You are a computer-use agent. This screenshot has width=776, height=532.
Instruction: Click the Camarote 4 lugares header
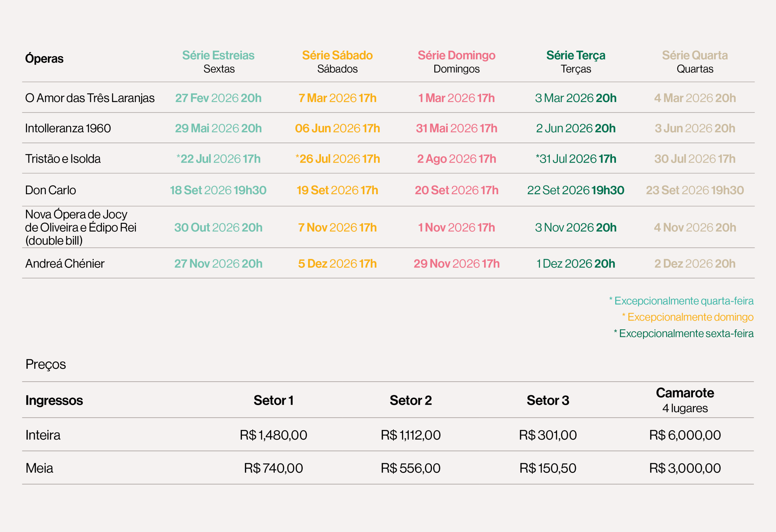click(x=685, y=400)
